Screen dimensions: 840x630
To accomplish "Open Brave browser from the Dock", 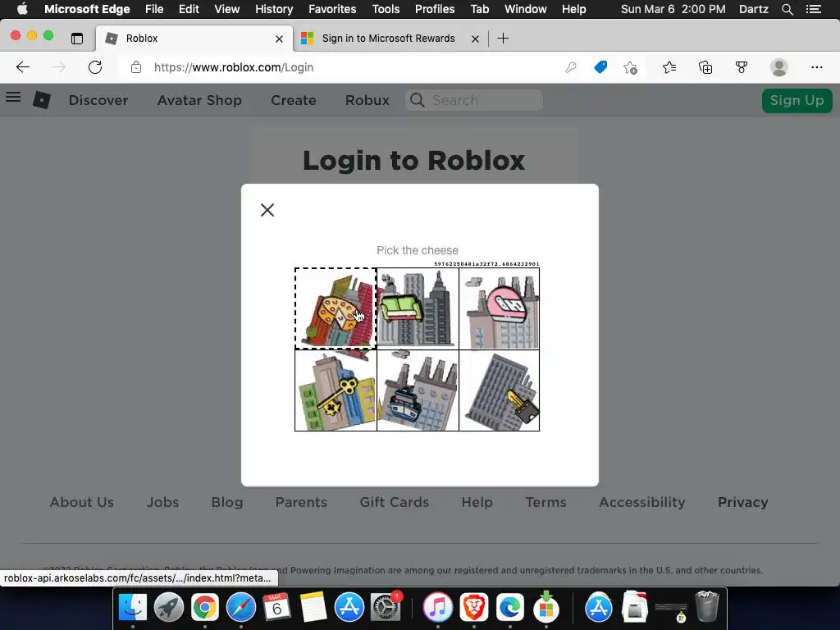I will point(474,608).
